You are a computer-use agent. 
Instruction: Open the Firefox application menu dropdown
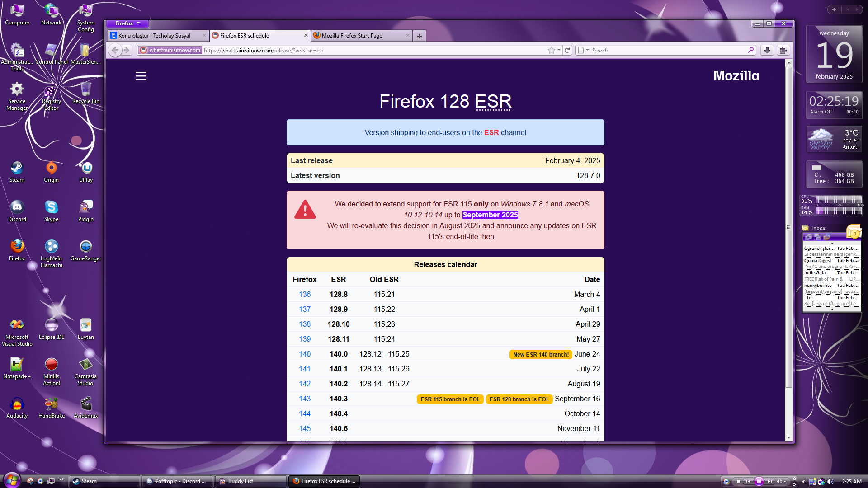point(127,23)
